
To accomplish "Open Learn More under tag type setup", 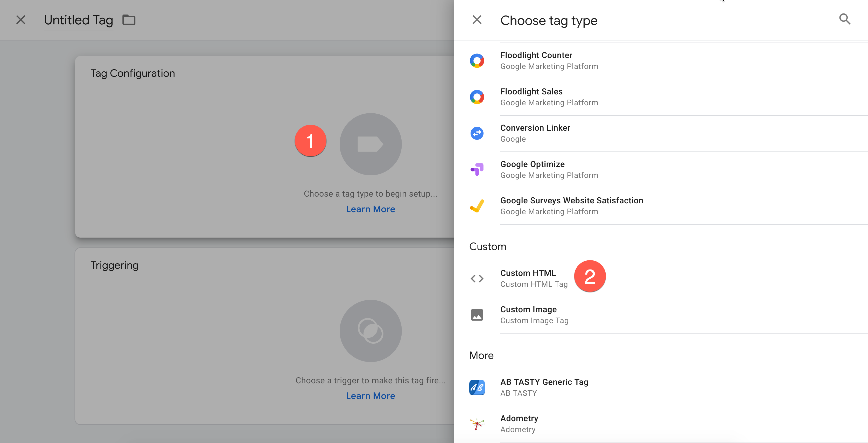I will coord(370,209).
